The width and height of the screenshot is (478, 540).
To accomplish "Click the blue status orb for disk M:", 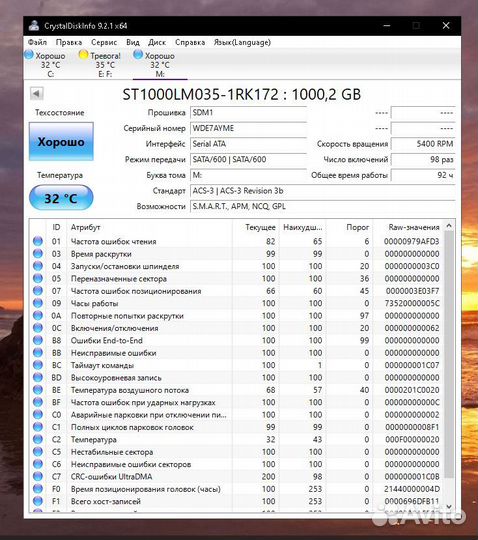I will [138, 54].
